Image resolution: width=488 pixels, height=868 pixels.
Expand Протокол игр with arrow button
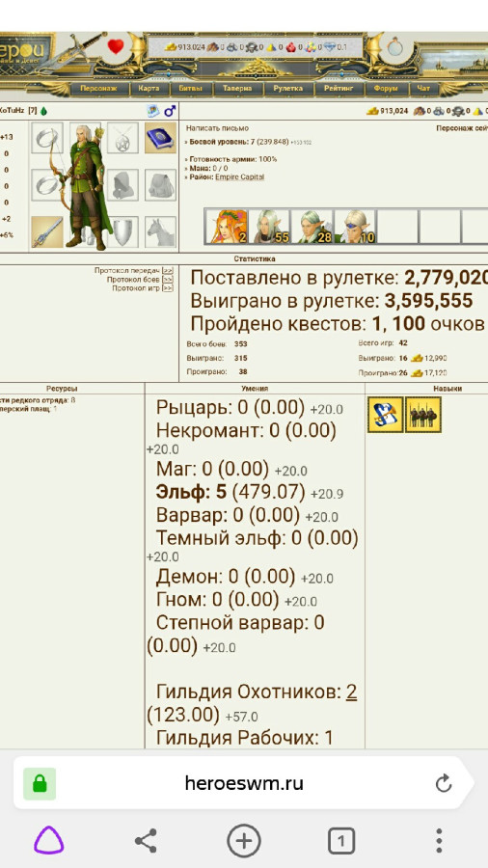(x=168, y=287)
